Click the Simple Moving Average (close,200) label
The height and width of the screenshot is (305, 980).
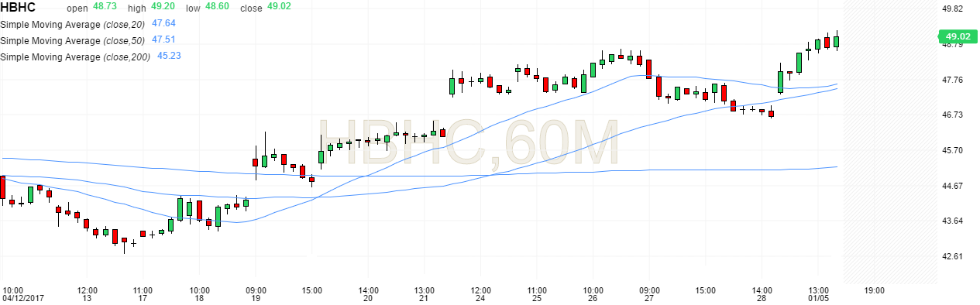click(75, 57)
